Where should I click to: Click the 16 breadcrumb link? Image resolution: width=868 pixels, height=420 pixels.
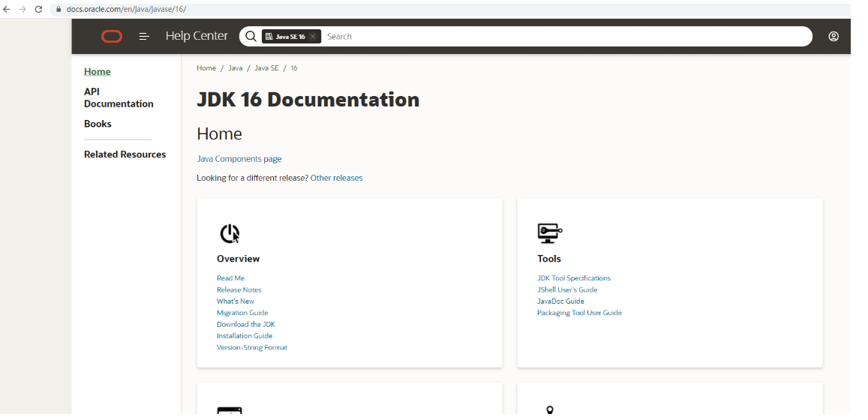click(294, 68)
